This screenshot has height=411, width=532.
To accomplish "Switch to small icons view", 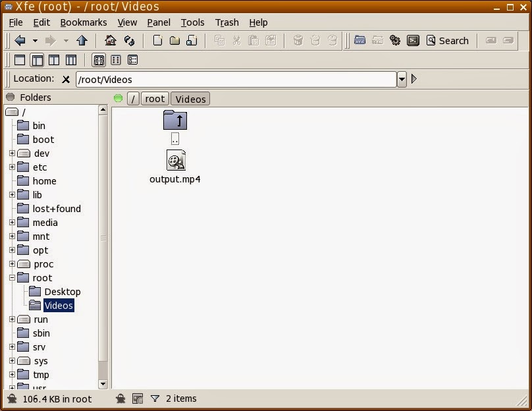I will click(x=116, y=60).
